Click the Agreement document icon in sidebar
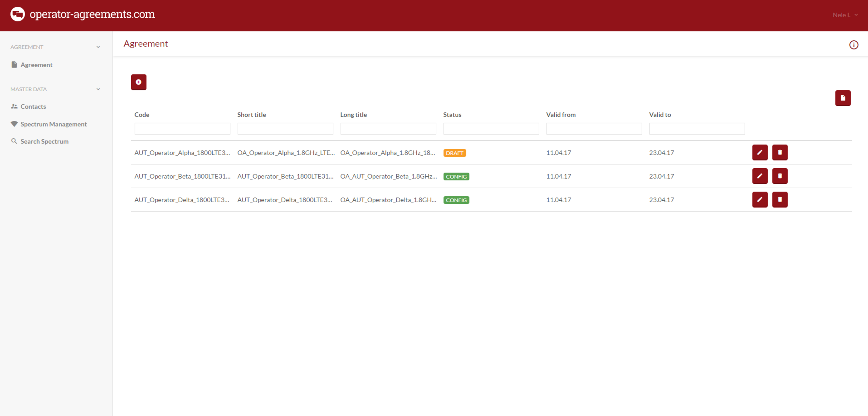Image resolution: width=868 pixels, height=416 pixels. [14, 64]
